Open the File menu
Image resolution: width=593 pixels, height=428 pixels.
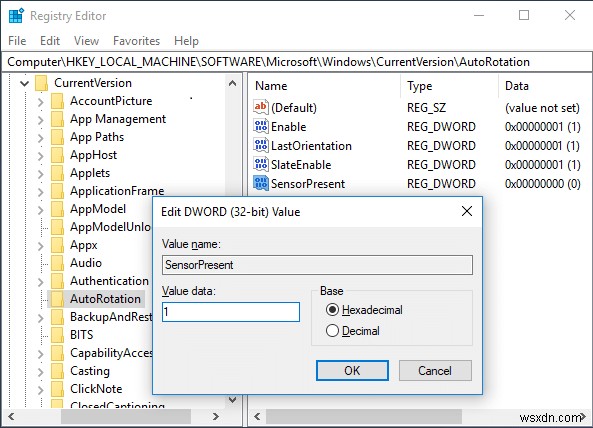pyautogui.click(x=17, y=41)
